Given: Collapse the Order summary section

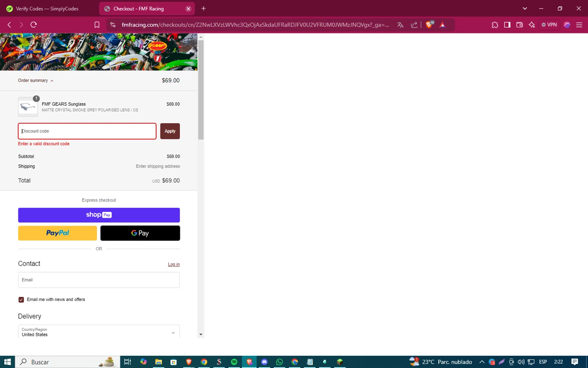Looking at the screenshot, I should tap(36, 80).
